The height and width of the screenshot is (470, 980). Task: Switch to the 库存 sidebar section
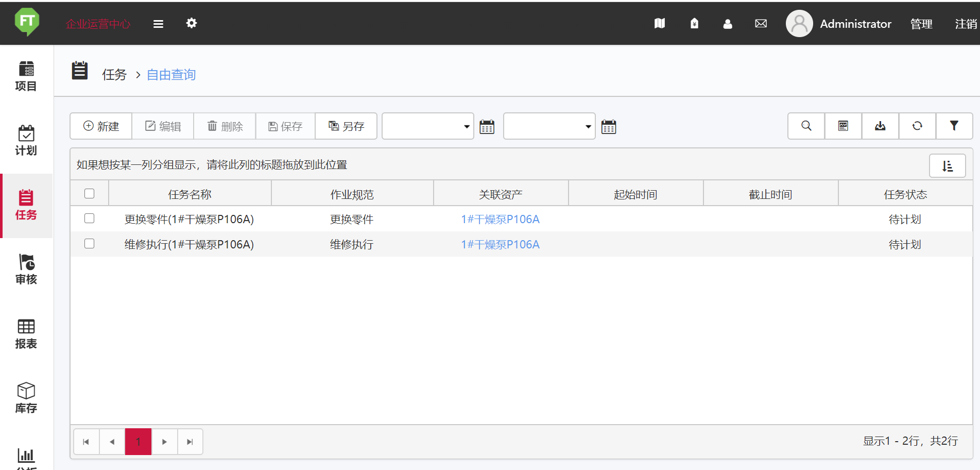click(26, 398)
